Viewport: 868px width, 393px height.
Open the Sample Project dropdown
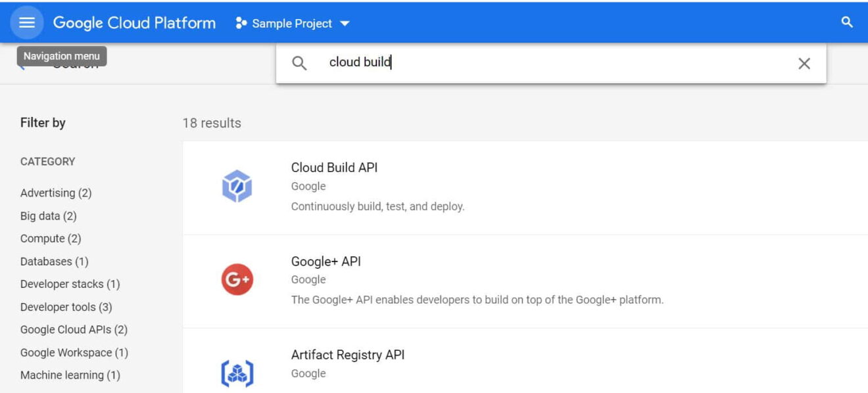tap(292, 23)
